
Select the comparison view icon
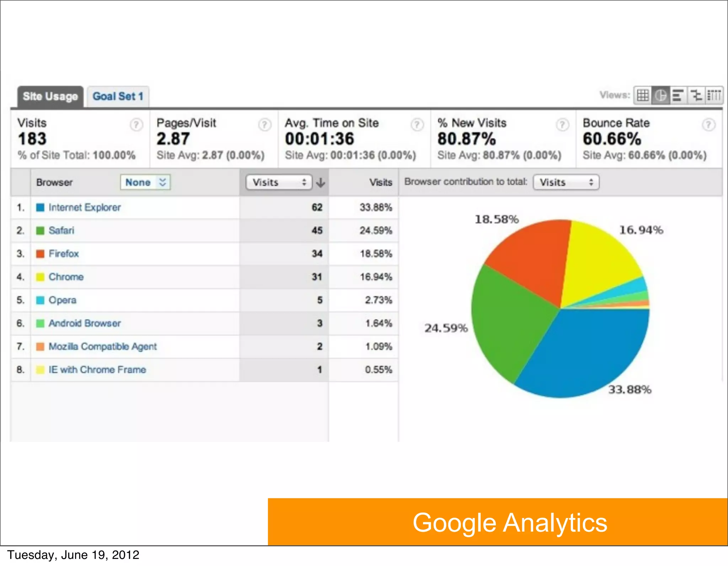click(x=696, y=95)
